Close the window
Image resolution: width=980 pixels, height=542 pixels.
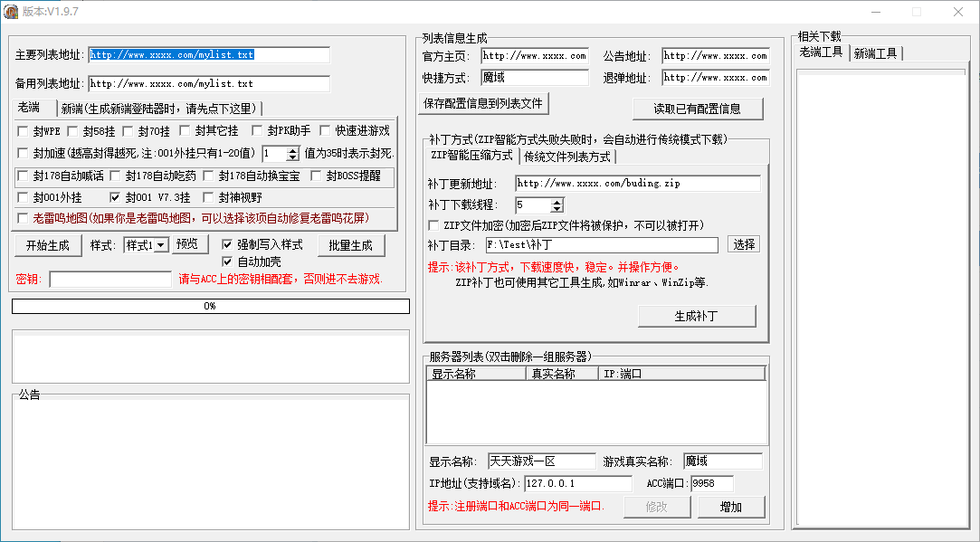click(x=958, y=12)
